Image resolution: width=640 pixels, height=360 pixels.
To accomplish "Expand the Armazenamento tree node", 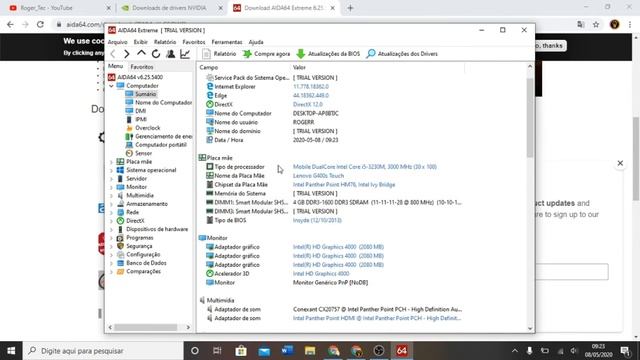I will pos(111,204).
